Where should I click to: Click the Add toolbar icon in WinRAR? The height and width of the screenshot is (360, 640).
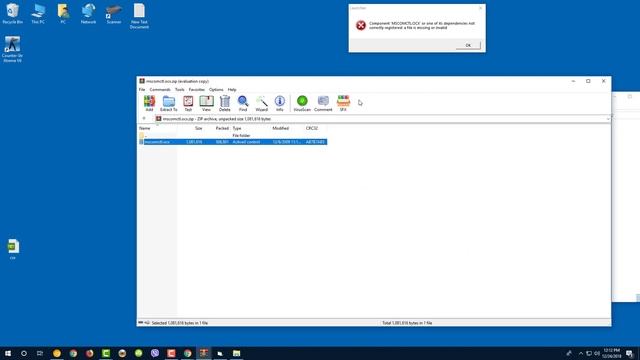[149, 103]
